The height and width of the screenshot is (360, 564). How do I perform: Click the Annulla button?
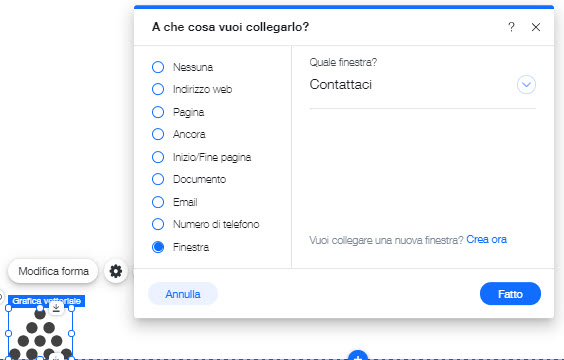[x=183, y=294]
